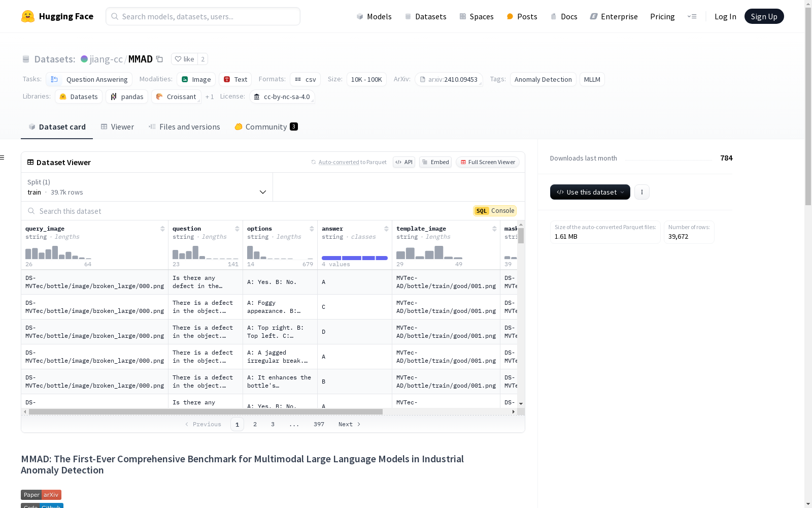Click the search magnifier icon in dataset search
The height and width of the screenshot is (508, 812).
(x=31, y=211)
